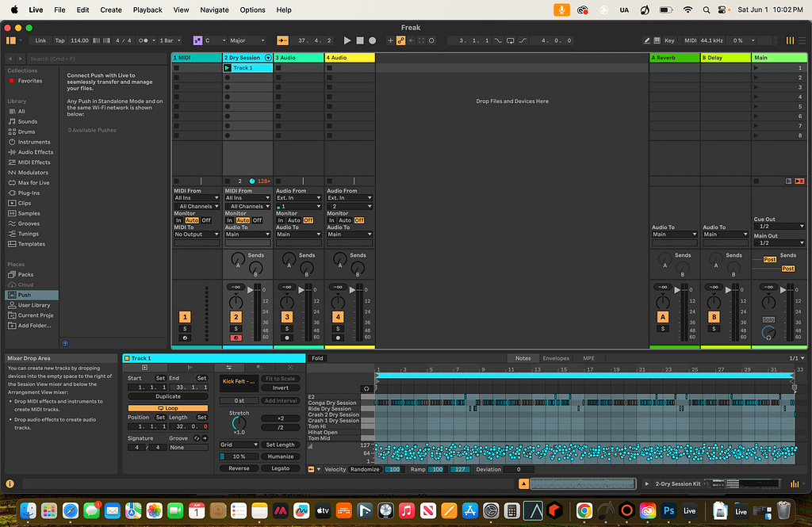The image size is (812, 527).
Task: Toggle the MIDI editor preview headphone icon
Action: (366, 388)
